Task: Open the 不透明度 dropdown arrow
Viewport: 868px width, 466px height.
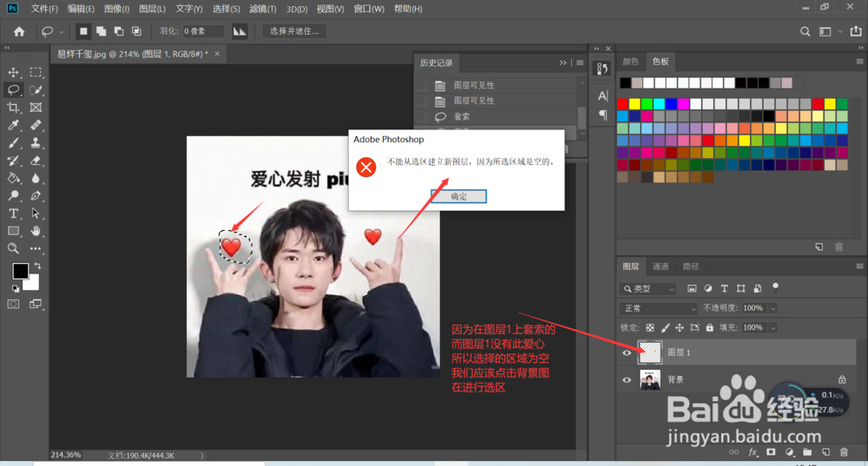Action: tap(773, 308)
